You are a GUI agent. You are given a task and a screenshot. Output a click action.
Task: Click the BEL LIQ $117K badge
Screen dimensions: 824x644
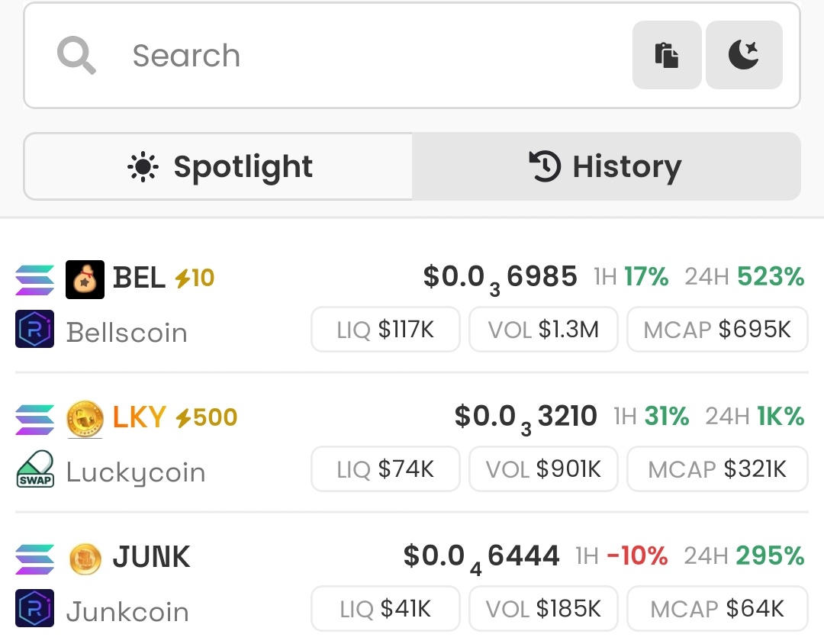[x=385, y=330]
